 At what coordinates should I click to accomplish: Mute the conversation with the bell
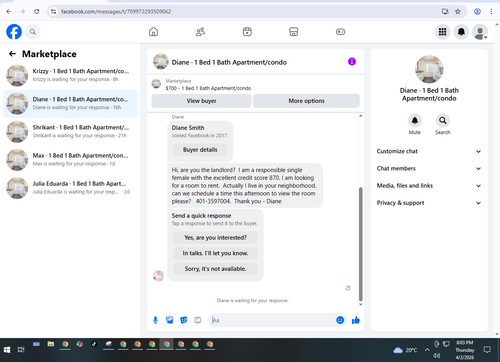coord(415,120)
